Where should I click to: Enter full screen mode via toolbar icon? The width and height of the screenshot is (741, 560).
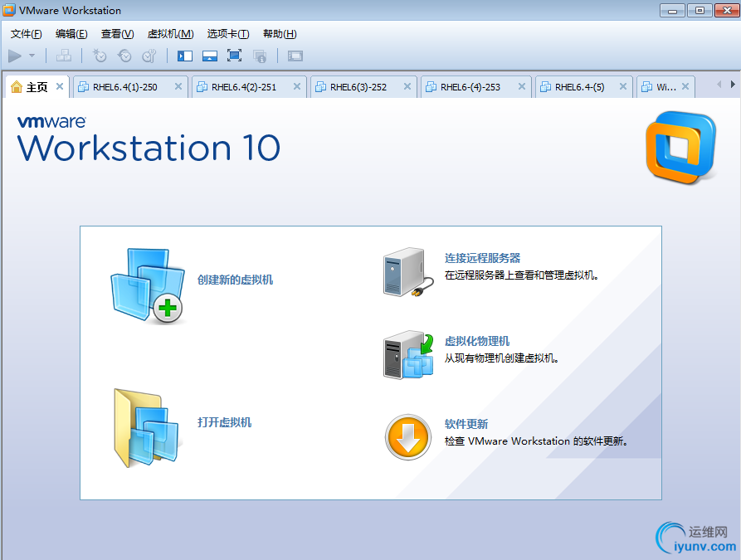tap(234, 56)
